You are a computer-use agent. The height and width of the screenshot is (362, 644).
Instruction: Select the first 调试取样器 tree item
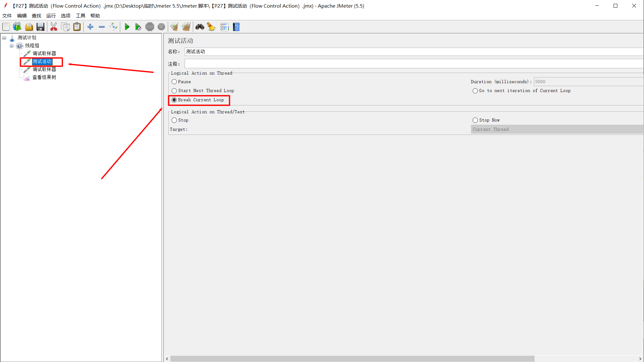(44, 54)
